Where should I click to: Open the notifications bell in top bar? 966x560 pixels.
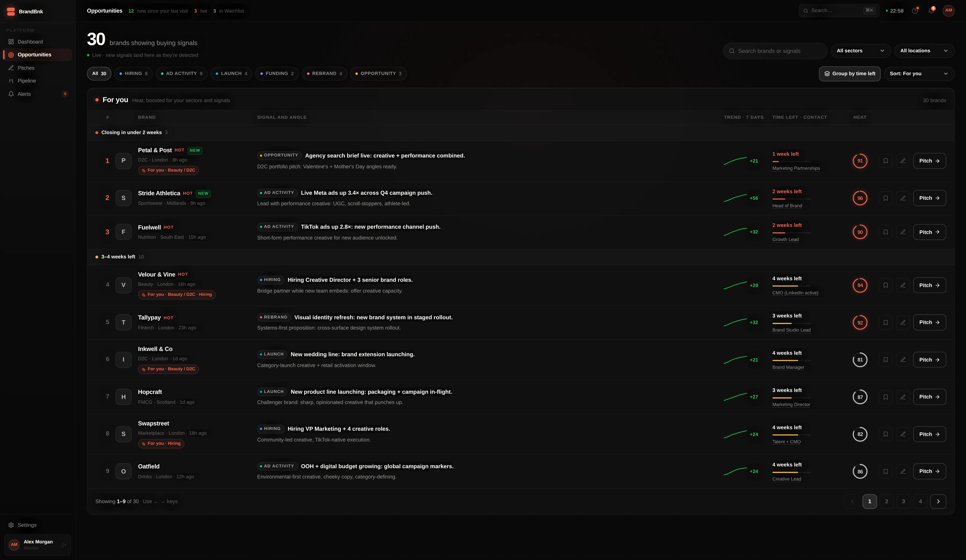click(x=931, y=11)
